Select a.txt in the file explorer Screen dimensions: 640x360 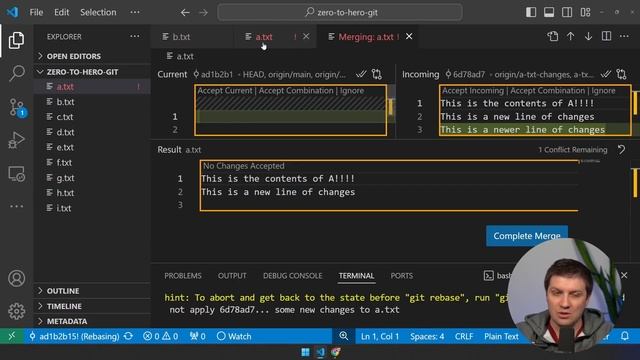[x=92, y=87]
